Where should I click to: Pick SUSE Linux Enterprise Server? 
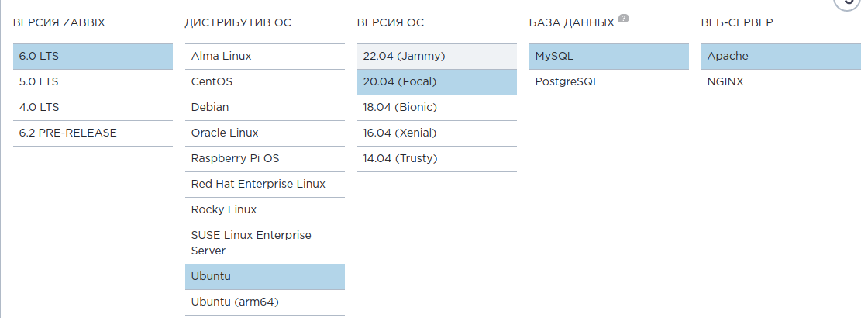click(265, 243)
